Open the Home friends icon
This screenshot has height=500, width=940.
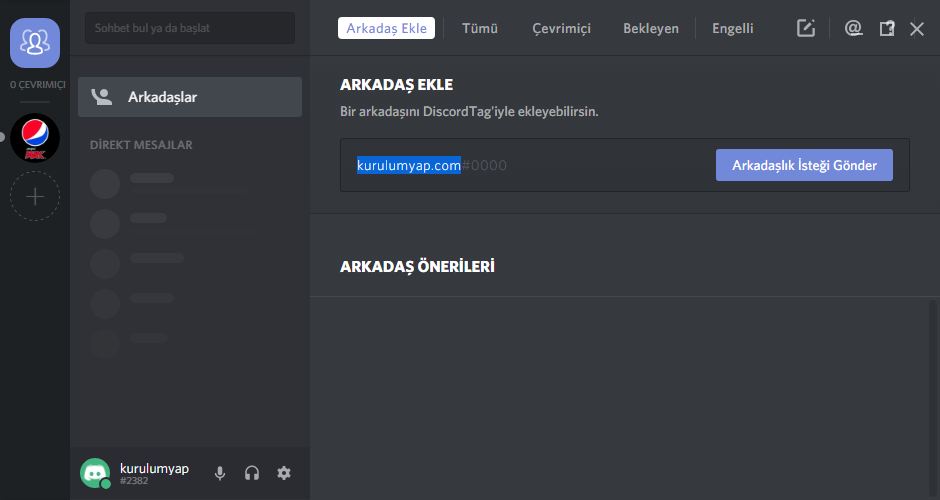35,43
